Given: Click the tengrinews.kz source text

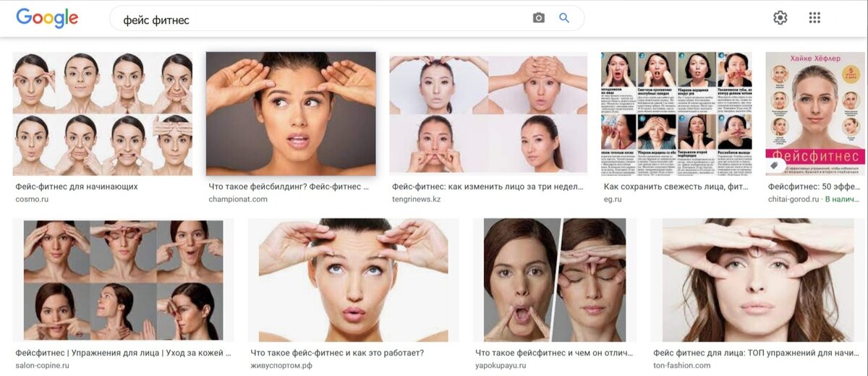Looking at the screenshot, I should [417, 199].
